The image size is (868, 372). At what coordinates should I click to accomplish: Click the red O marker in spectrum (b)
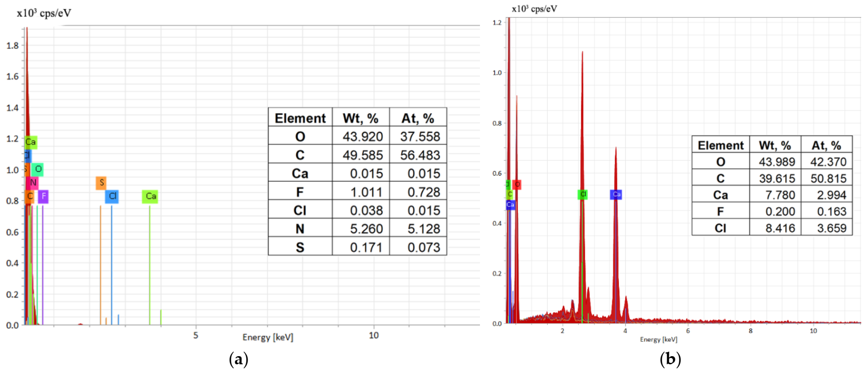tap(517, 184)
